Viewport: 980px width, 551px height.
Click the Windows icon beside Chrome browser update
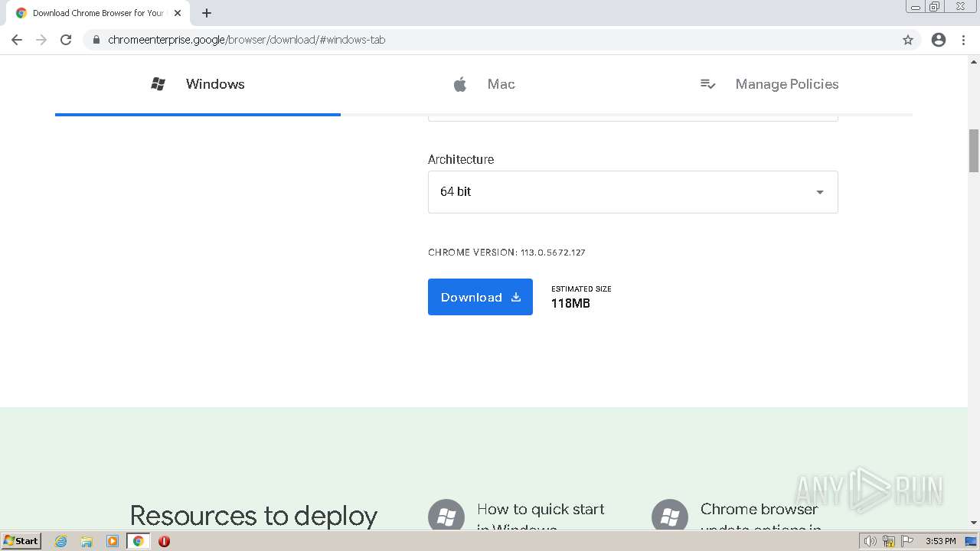coord(670,516)
